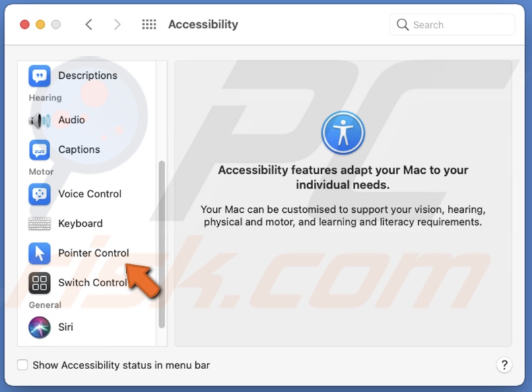Click the Captions icon
The height and width of the screenshot is (392, 532).
pos(40,150)
